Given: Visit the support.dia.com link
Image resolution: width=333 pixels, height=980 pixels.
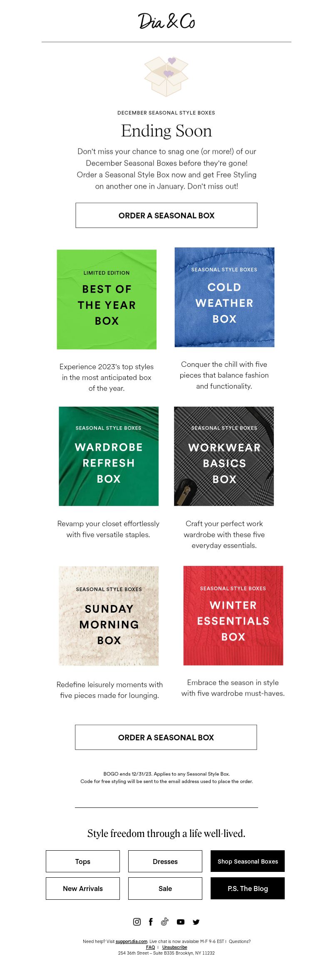Looking at the screenshot, I should click(132, 941).
